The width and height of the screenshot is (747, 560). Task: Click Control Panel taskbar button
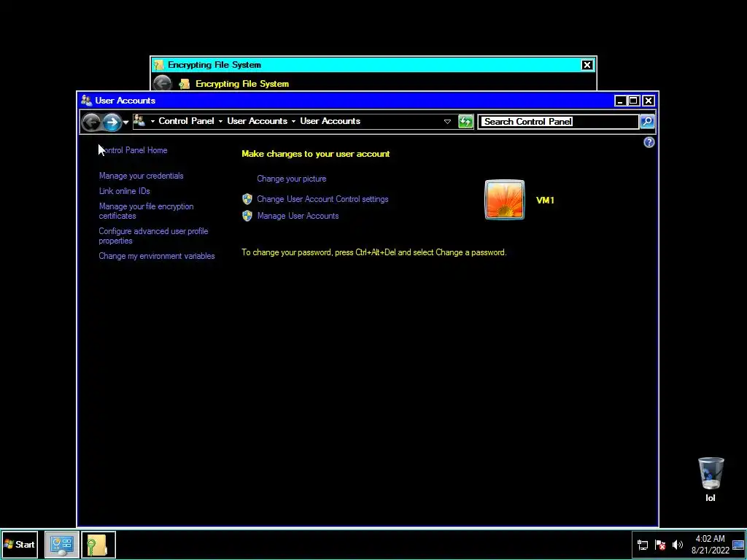62,544
